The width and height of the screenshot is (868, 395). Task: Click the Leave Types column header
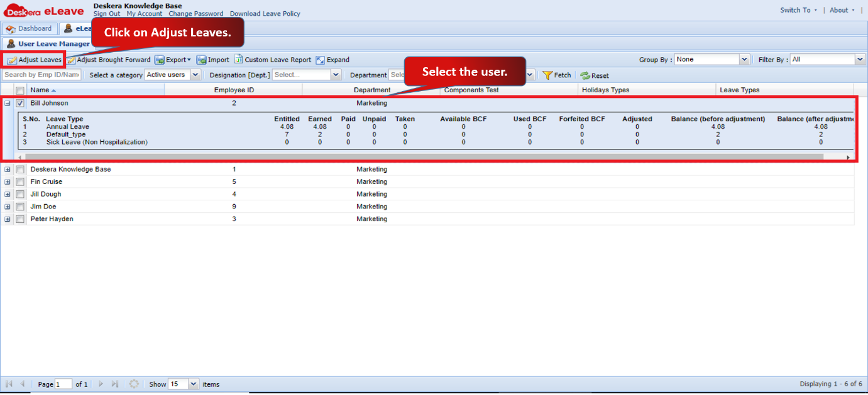[x=785, y=90]
